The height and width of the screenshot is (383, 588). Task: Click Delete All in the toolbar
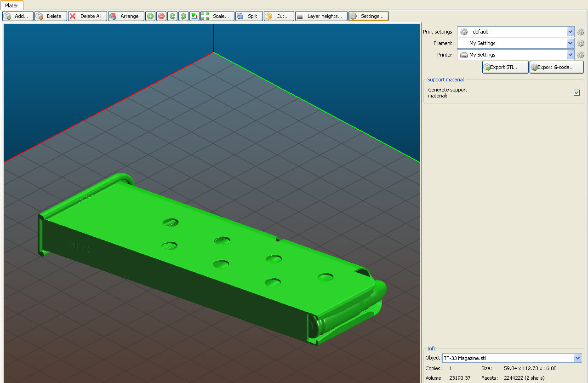(87, 16)
